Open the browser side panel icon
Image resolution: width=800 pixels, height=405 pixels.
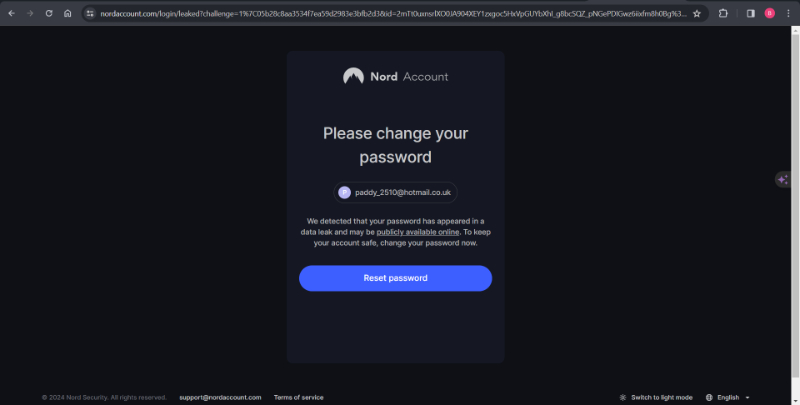click(751, 13)
